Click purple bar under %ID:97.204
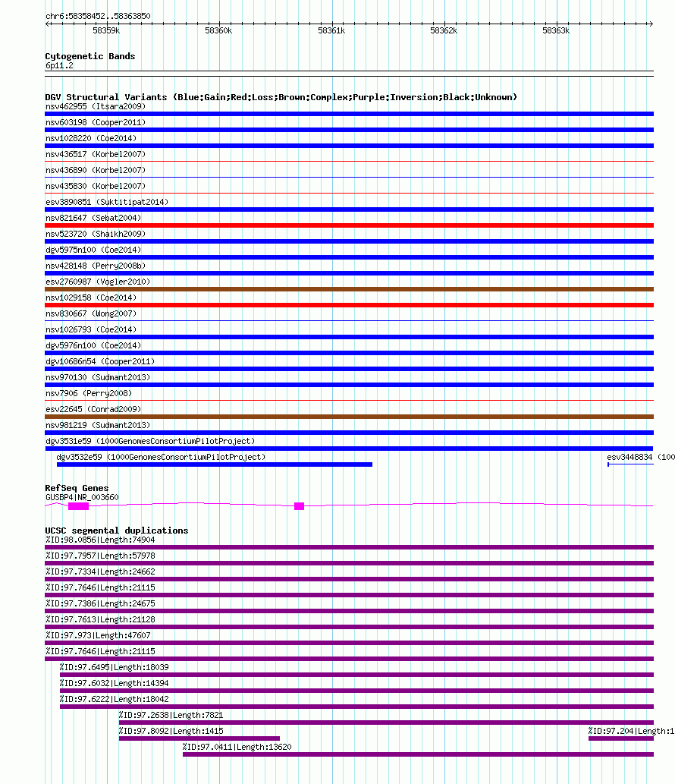Viewport: 675px width, 784px height. tap(621, 738)
